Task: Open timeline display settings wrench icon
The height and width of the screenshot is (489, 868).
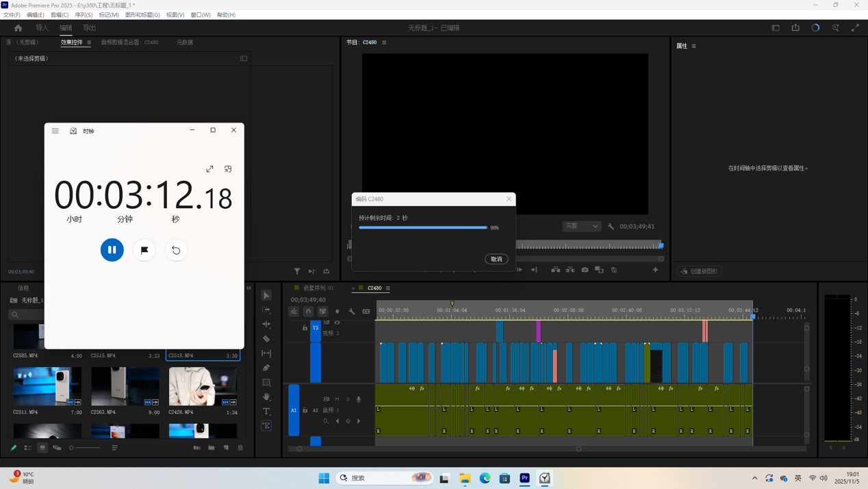Action: [x=352, y=312]
